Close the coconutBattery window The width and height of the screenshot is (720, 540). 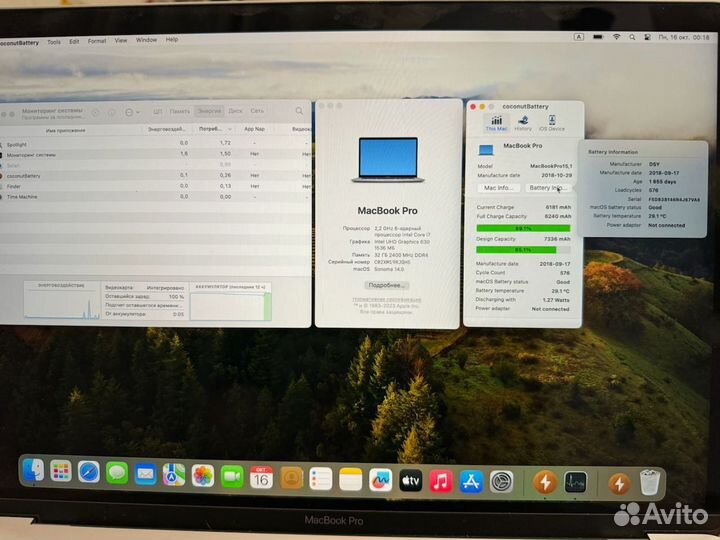coord(473,107)
